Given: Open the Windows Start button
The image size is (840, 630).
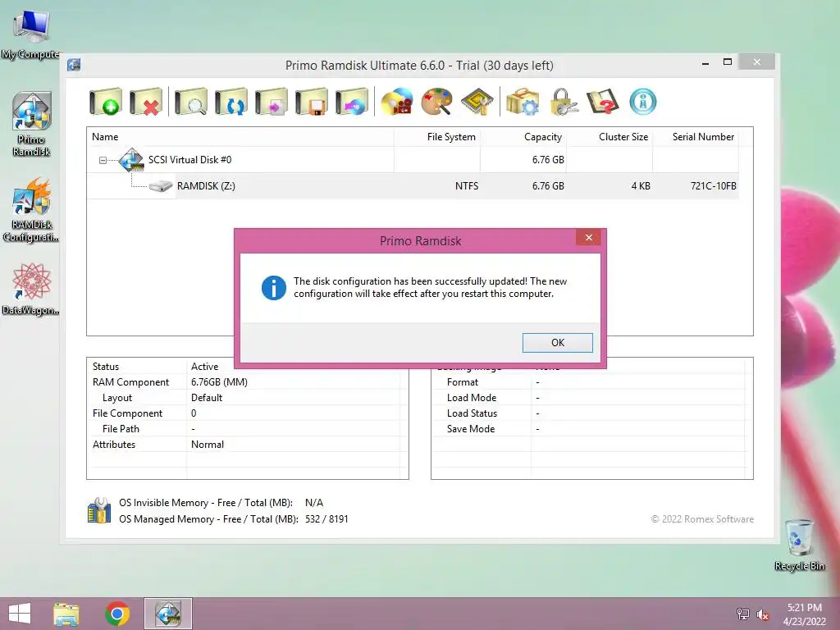Looking at the screenshot, I should 20,614.
